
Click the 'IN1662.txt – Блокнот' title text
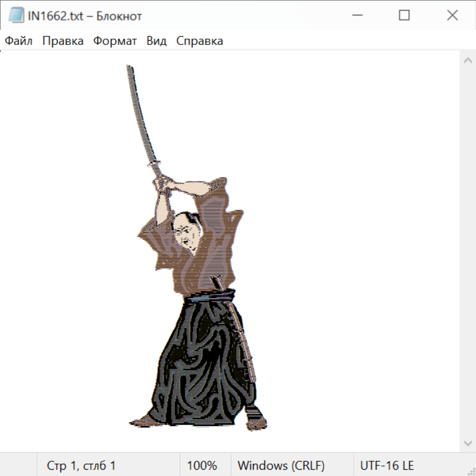[85, 16]
